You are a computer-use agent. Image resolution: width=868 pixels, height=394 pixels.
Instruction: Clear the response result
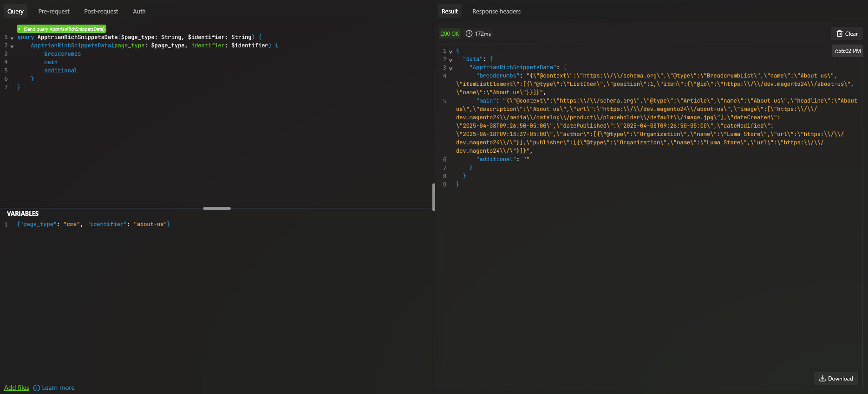[x=847, y=33]
